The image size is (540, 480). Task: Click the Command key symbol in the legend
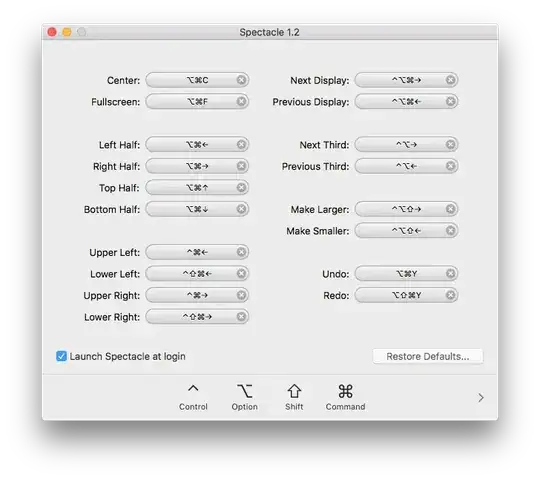click(345, 391)
